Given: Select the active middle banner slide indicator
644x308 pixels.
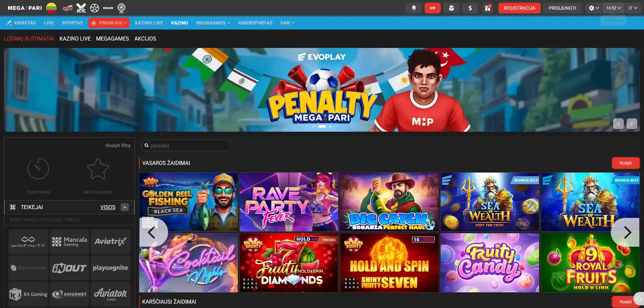Looking at the screenshot, I should click(322, 126).
